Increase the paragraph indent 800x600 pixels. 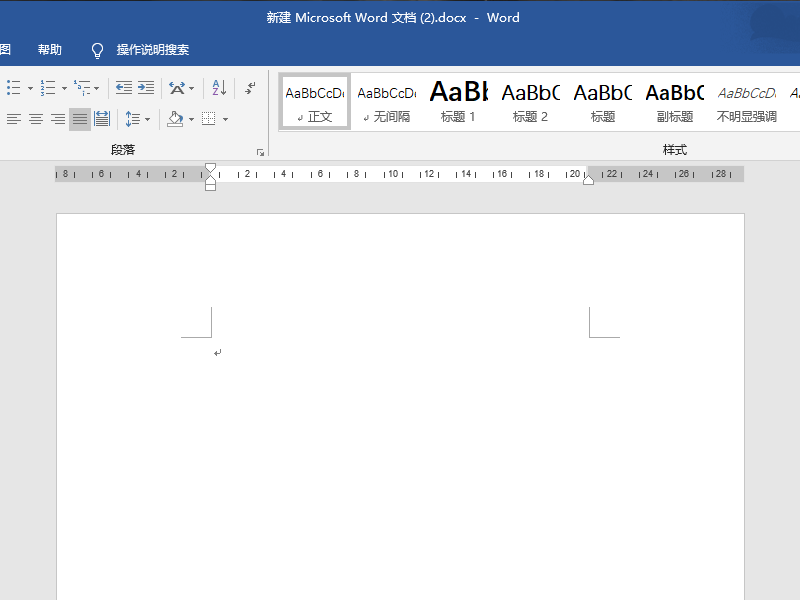[146, 88]
